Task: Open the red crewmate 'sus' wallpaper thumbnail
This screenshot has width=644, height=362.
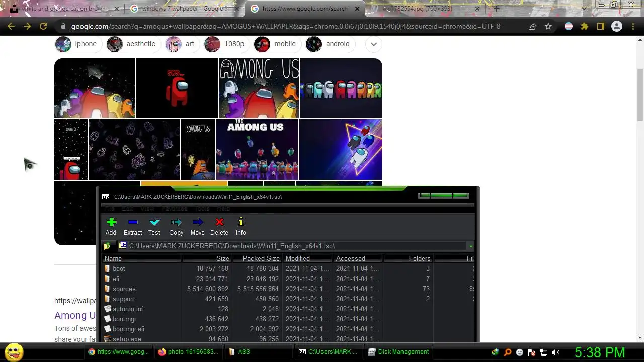Action: point(177,88)
